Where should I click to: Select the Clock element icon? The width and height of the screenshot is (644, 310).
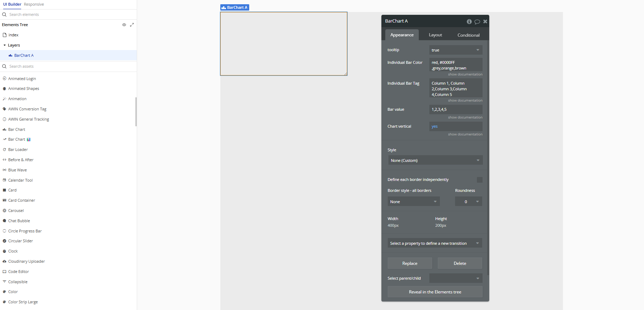[5, 251]
